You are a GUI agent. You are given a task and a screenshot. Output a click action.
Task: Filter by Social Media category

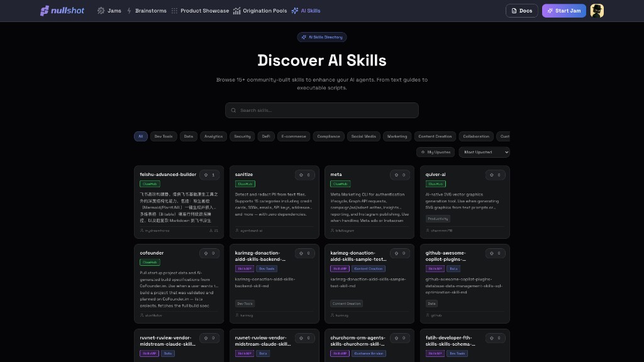[364, 136]
